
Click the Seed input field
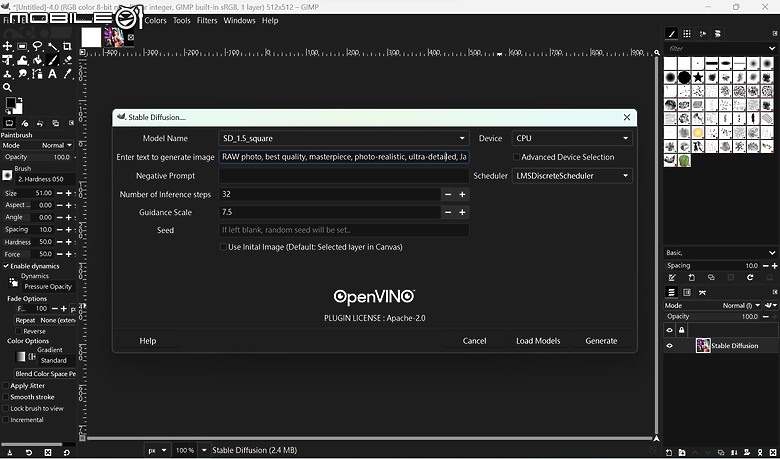(x=344, y=230)
